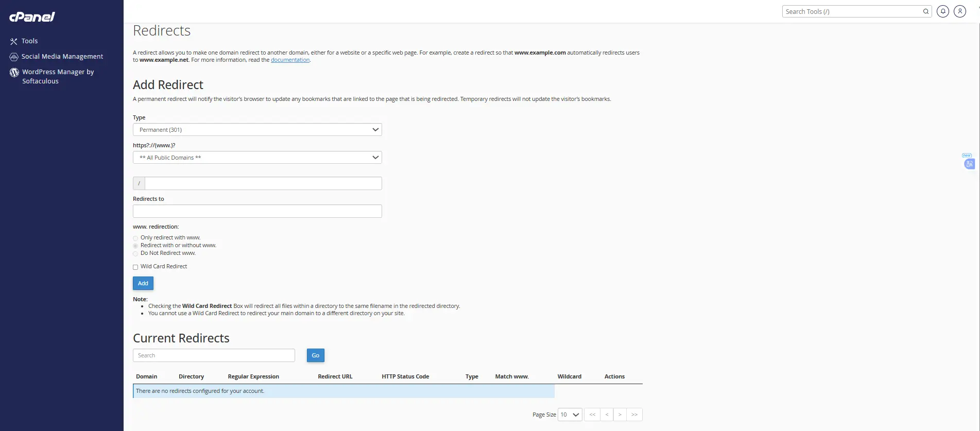Click the Redirects to input field
Image resolution: width=980 pixels, height=431 pixels.
tap(257, 211)
